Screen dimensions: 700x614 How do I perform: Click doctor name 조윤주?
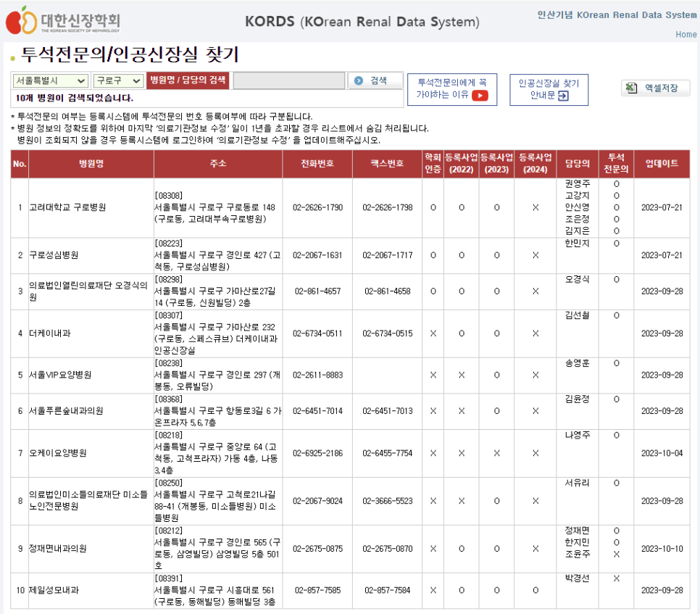pyautogui.click(x=578, y=554)
